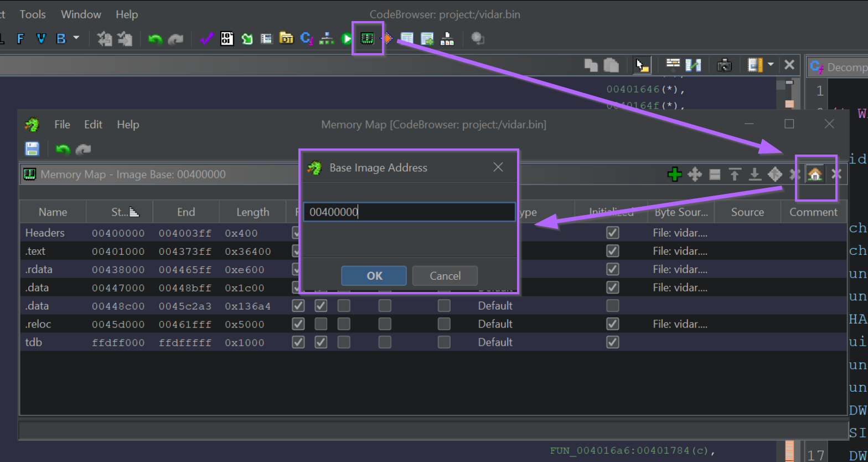The image size is (868, 462).
Task: Cancel the Base Image Address dialog
Action: click(445, 276)
